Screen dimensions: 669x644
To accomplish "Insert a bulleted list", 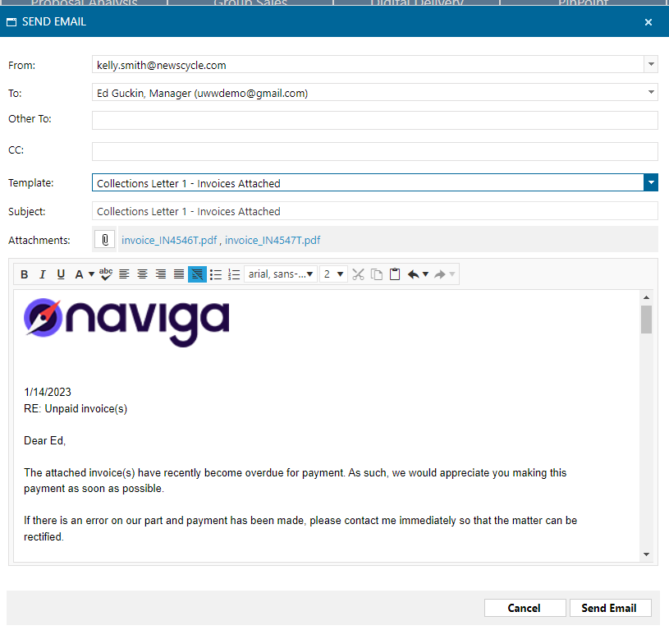I will (216, 274).
